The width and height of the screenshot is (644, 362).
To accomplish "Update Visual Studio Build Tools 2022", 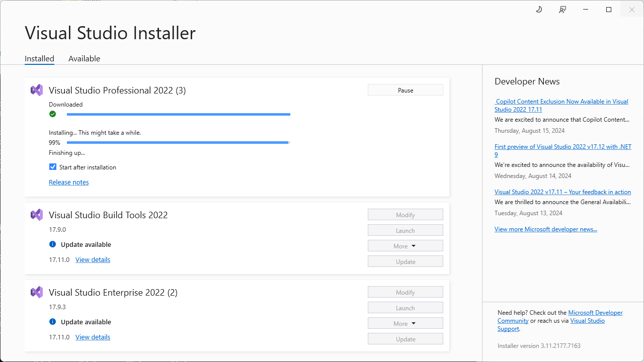I will pyautogui.click(x=406, y=261).
